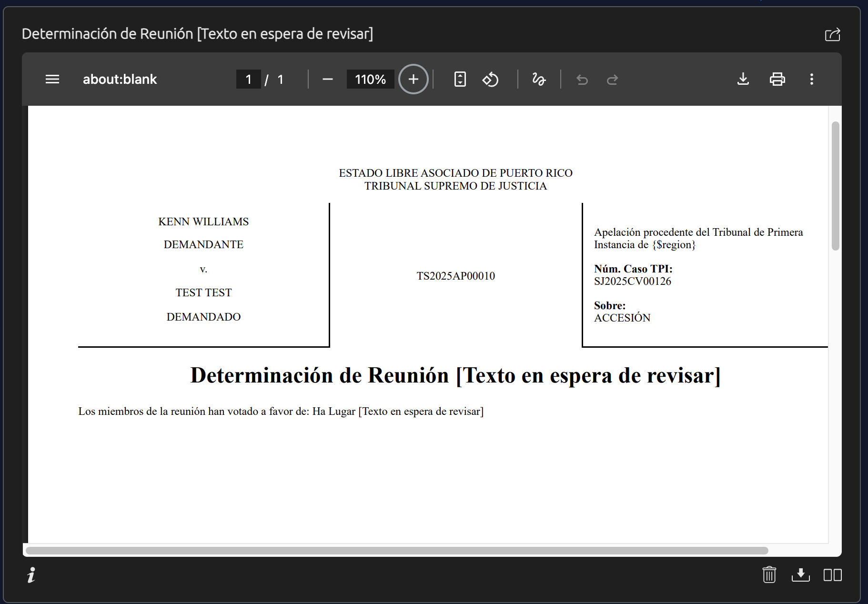Open the PDF sidebar hamburger menu
Image resolution: width=868 pixels, height=604 pixels.
click(52, 79)
